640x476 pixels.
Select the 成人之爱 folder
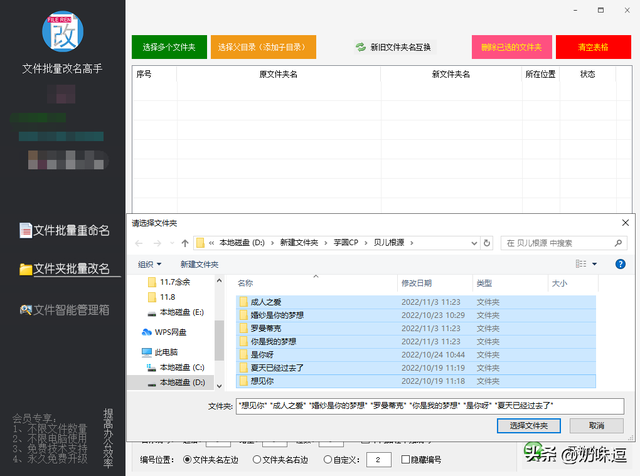click(416, 302)
